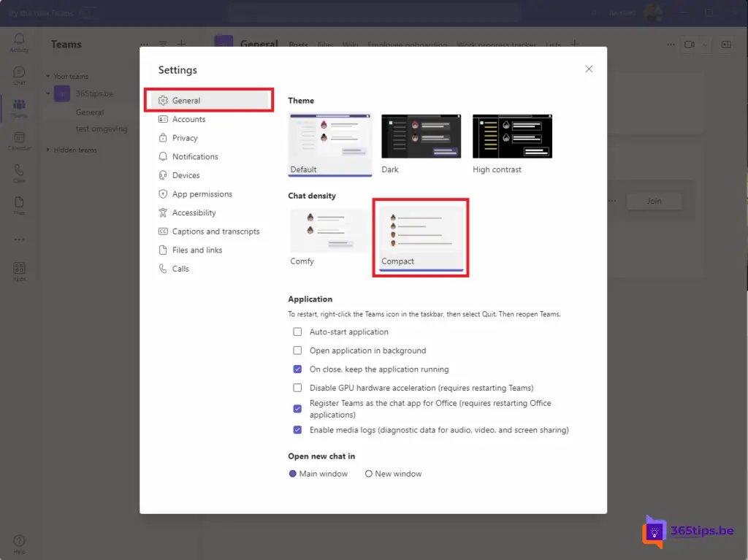Click the Captions CC icon
The width and height of the screenshot is (748, 560).
click(x=163, y=231)
